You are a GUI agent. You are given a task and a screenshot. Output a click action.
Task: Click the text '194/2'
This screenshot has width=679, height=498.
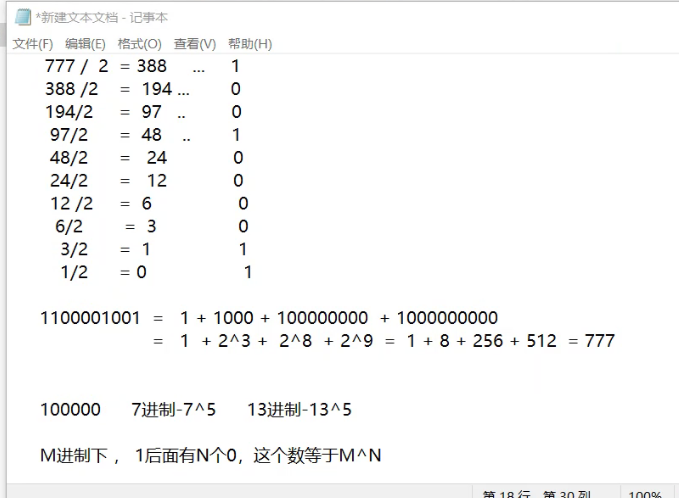[69, 112]
